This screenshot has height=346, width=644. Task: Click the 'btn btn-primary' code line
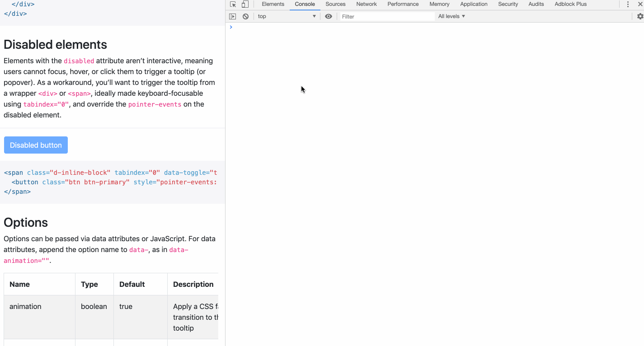(x=114, y=182)
